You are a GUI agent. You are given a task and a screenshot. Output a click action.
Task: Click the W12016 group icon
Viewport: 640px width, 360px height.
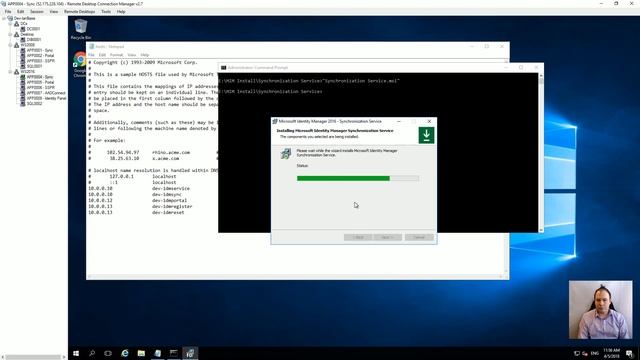[16, 71]
